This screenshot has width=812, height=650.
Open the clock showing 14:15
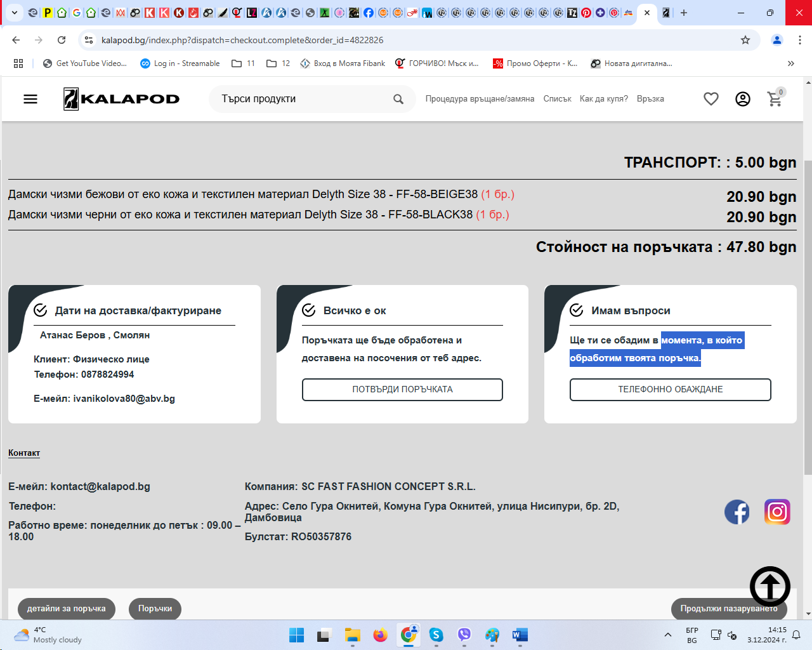coord(767,635)
